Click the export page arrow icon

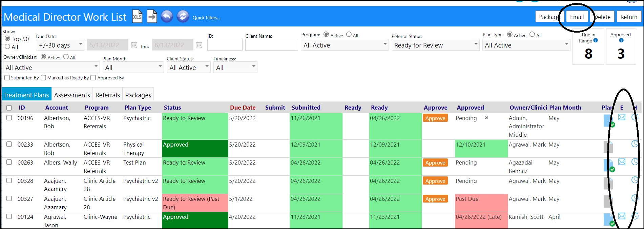point(152,16)
